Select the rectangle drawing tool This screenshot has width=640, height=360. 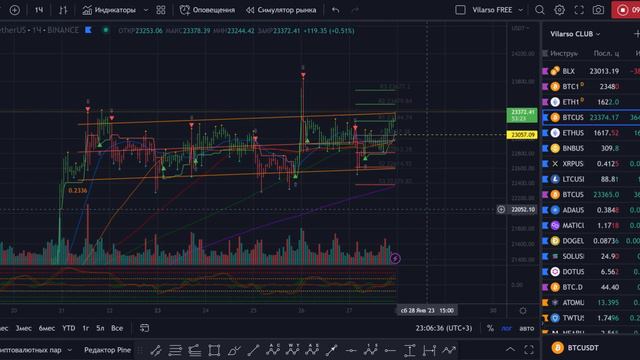pos(214,350)
